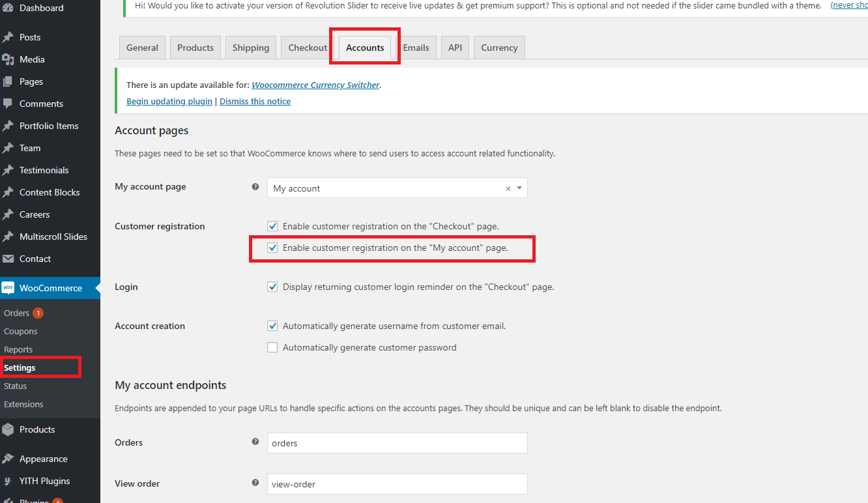Click the Pages stack icon
The image size is (868, 503).
(x=8, y=81)
